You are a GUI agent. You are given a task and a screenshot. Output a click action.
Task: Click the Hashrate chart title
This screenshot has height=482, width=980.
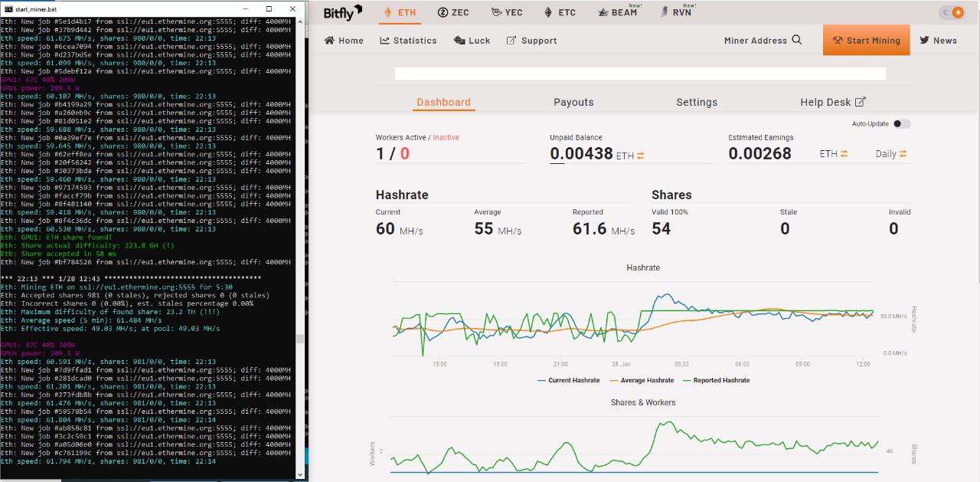pyautogui.click(x=643, y=267)
